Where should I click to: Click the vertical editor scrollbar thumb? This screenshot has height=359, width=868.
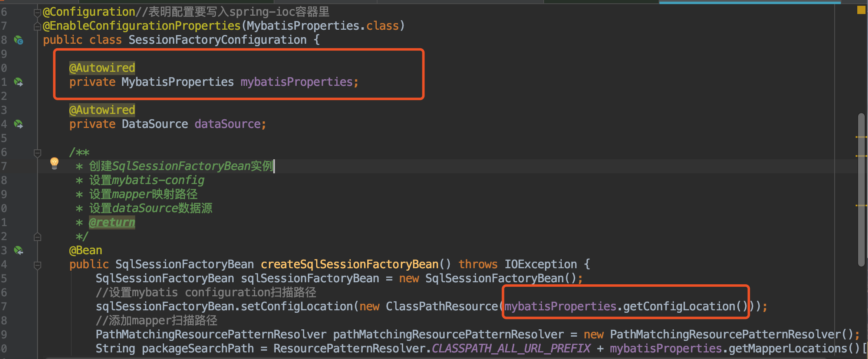(x=861, y=189)
